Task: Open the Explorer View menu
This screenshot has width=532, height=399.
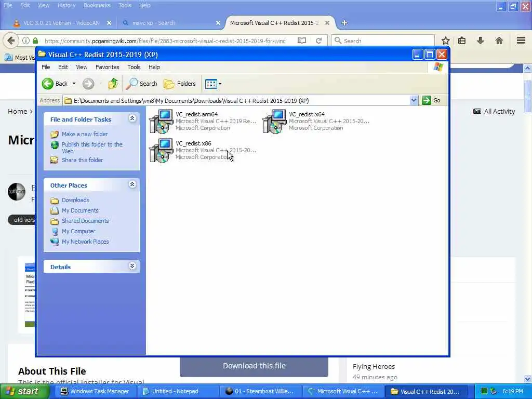Action: [82, 67]
